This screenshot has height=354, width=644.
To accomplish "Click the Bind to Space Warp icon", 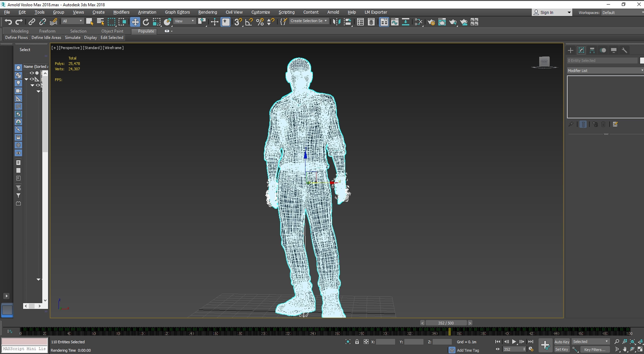I will [53, 22].
